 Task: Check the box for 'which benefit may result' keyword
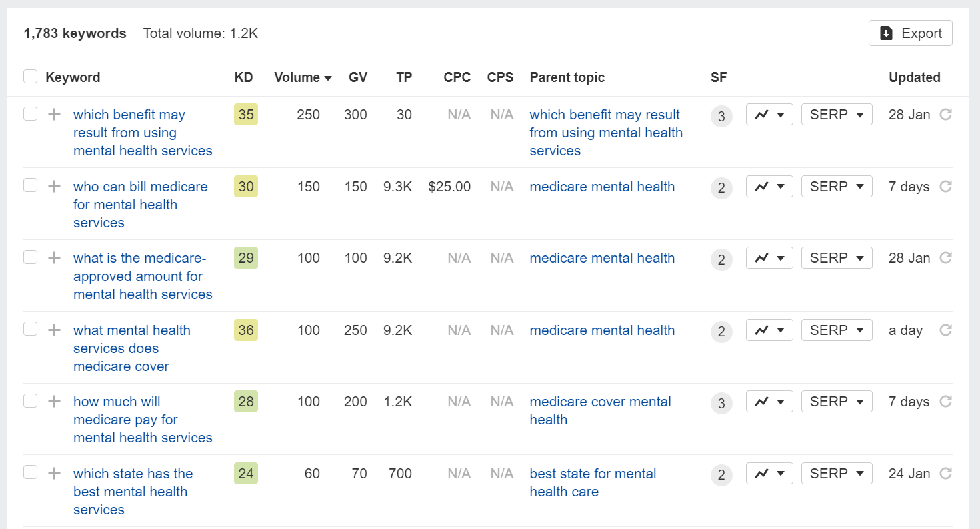[30, 114]
